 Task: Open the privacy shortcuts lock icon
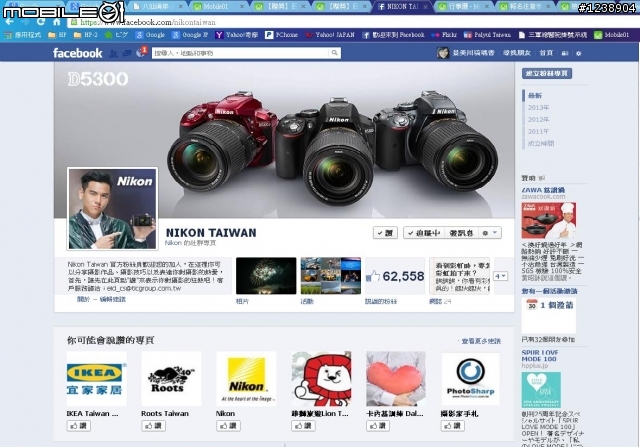click(565, 53)
